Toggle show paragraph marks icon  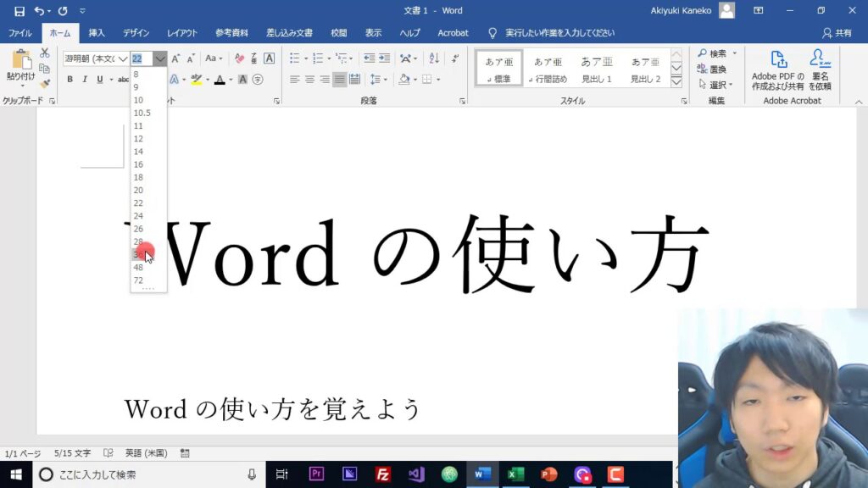[455, 58]
